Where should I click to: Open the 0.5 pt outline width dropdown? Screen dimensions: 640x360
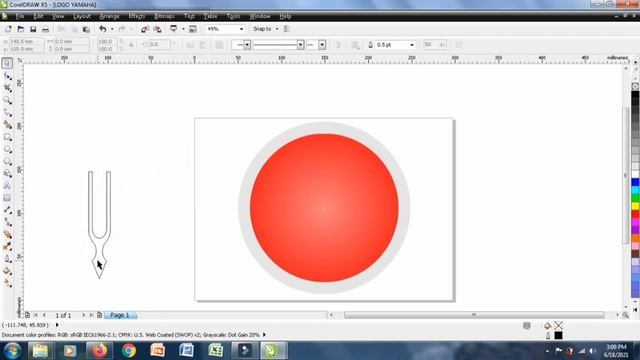pyautogui.click(x=412, y=45)
